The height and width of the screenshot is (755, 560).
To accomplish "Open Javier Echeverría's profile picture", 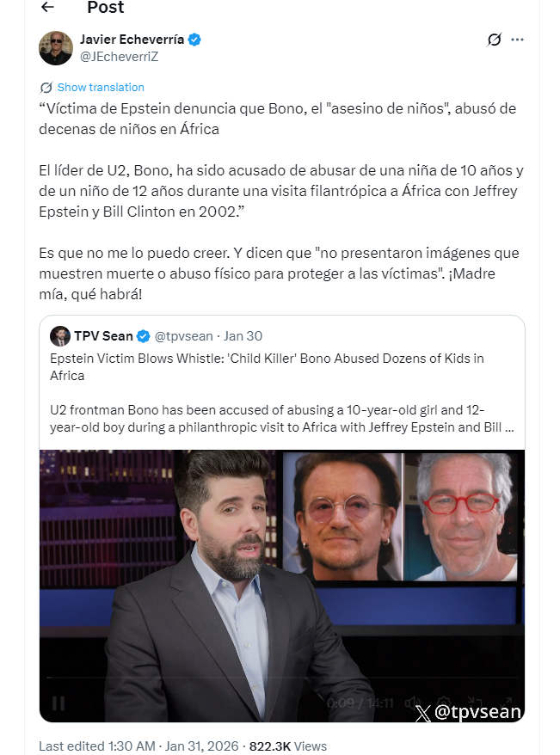I will pos(56,48).
